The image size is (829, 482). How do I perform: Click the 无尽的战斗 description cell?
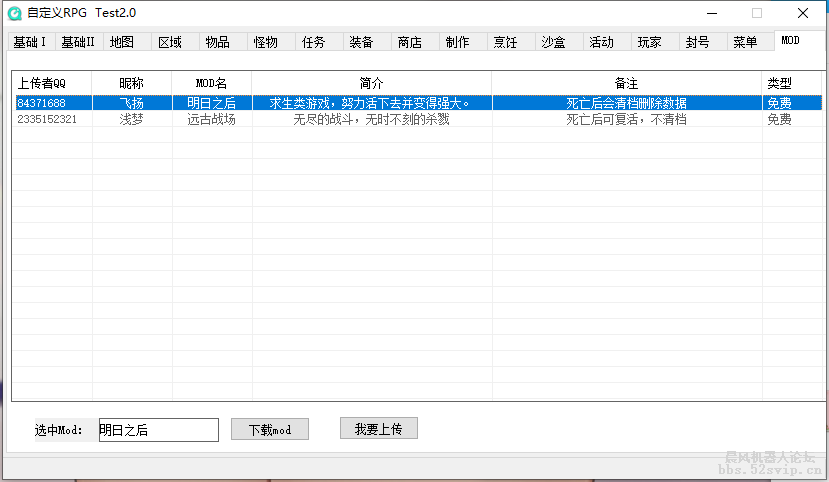(x=372, y=119)
